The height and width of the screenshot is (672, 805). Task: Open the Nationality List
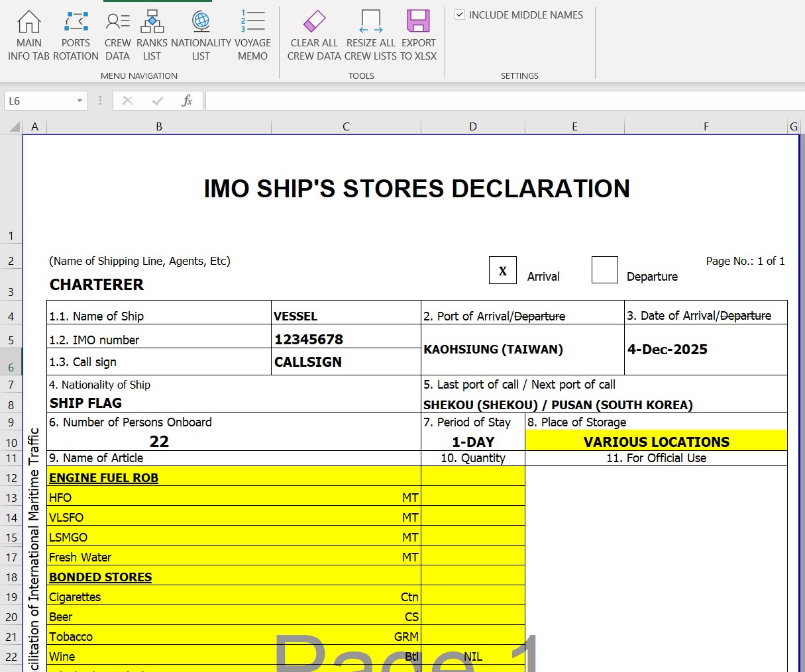[x=201, y=36]
